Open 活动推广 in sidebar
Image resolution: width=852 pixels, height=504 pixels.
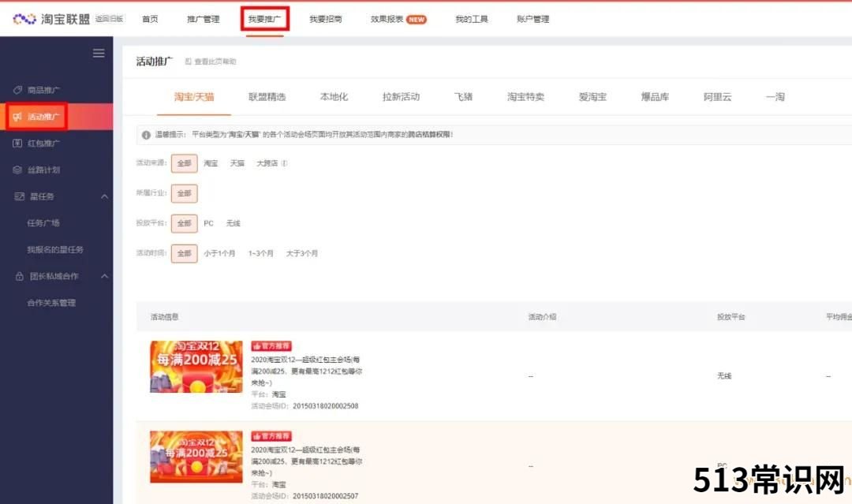pos(43,116)
